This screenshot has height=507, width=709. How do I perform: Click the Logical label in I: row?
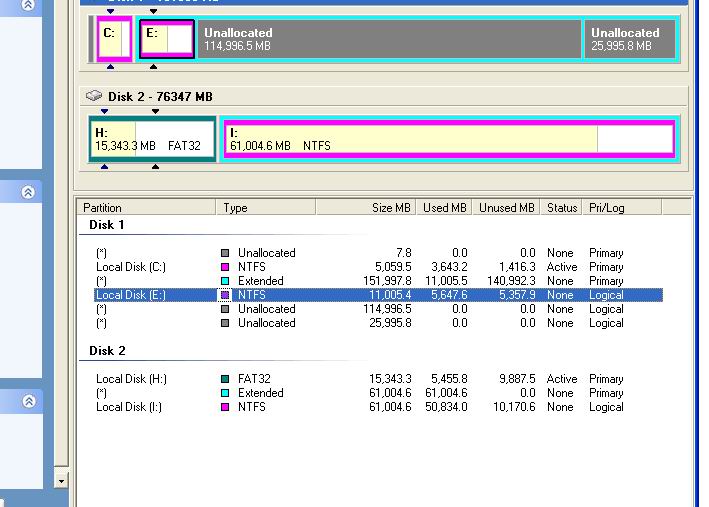[606, 407]
